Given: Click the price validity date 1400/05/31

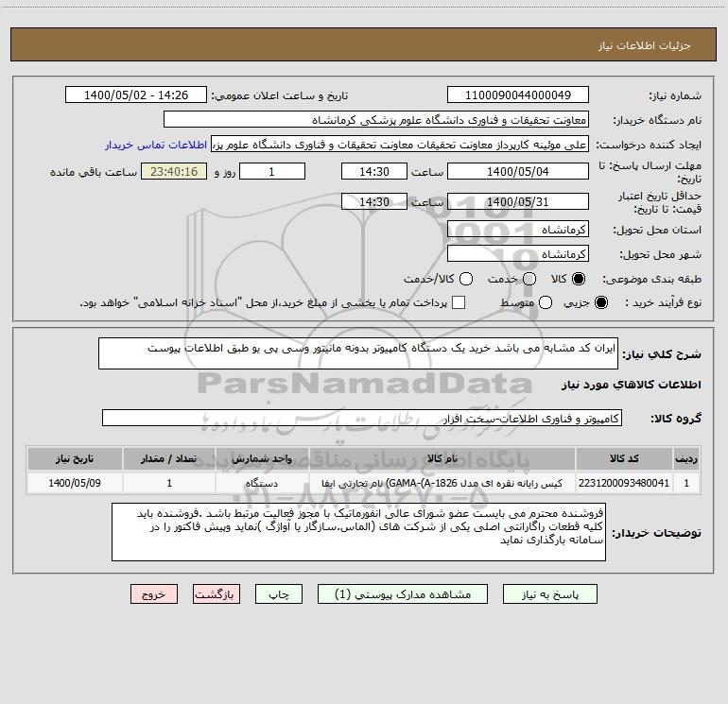Looking at the screenshot, I should click(518, 202).
